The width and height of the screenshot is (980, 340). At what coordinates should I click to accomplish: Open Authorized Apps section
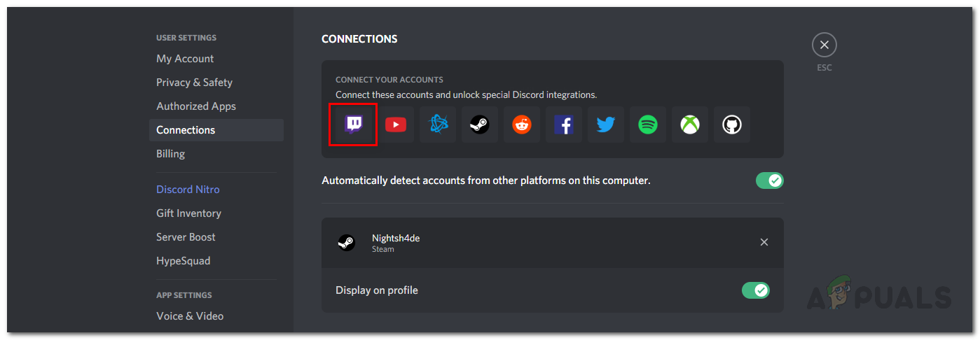click(196, 106)
